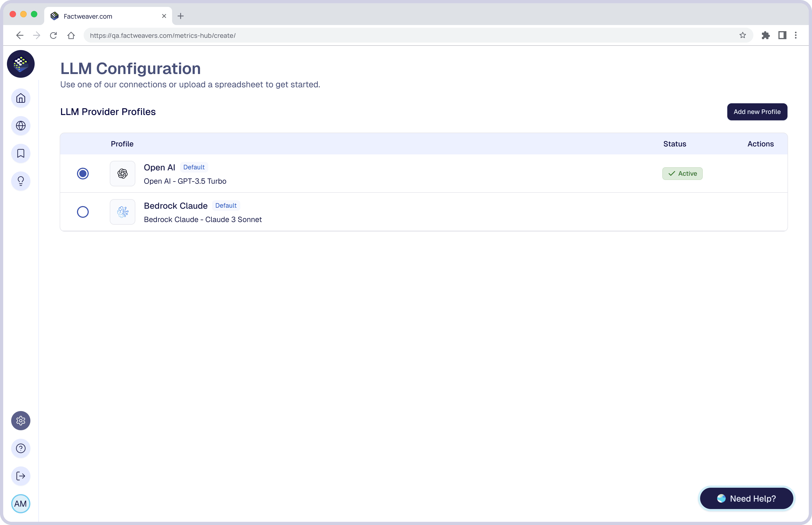Go to Home from sidebar

(21, 98)
